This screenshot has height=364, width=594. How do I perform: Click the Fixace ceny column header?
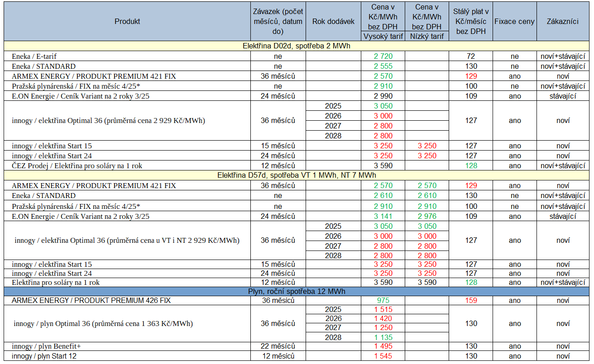click(514, 21)
